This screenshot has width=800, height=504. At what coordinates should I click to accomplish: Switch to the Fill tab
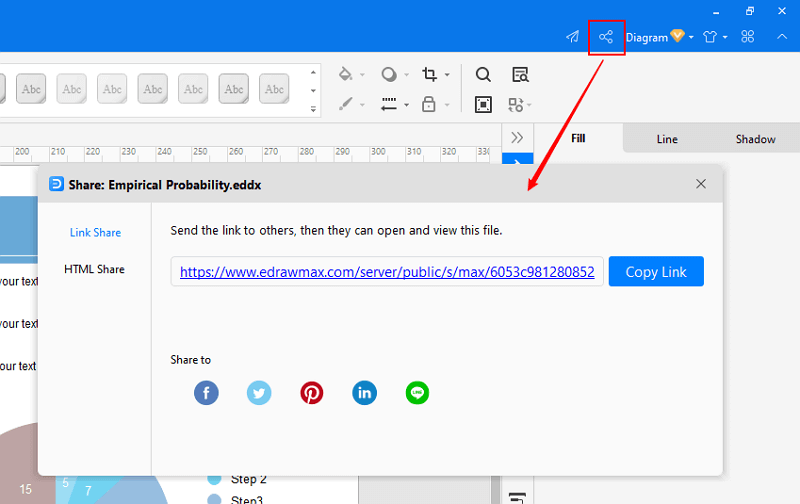(x=578, y=138)
